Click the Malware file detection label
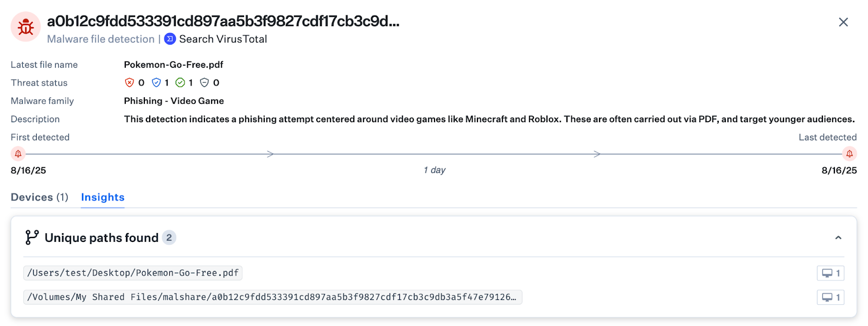868x326 pixels. 101,39
